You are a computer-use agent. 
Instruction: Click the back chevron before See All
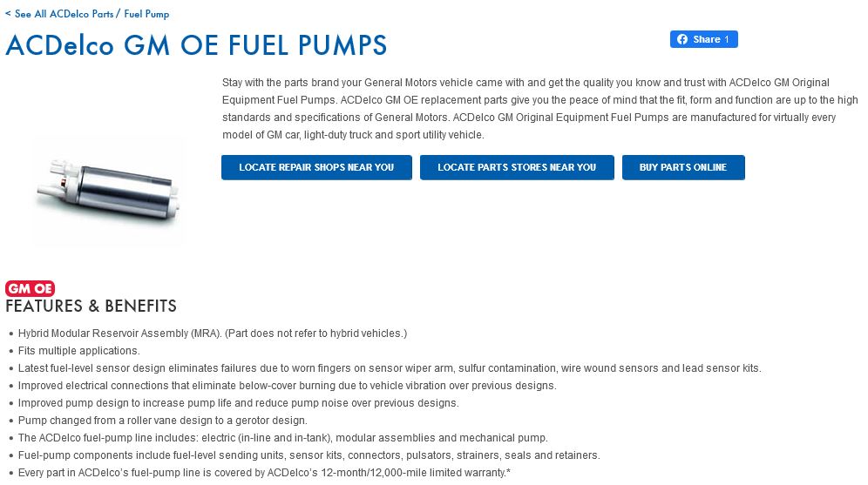[x=8, y=14]
